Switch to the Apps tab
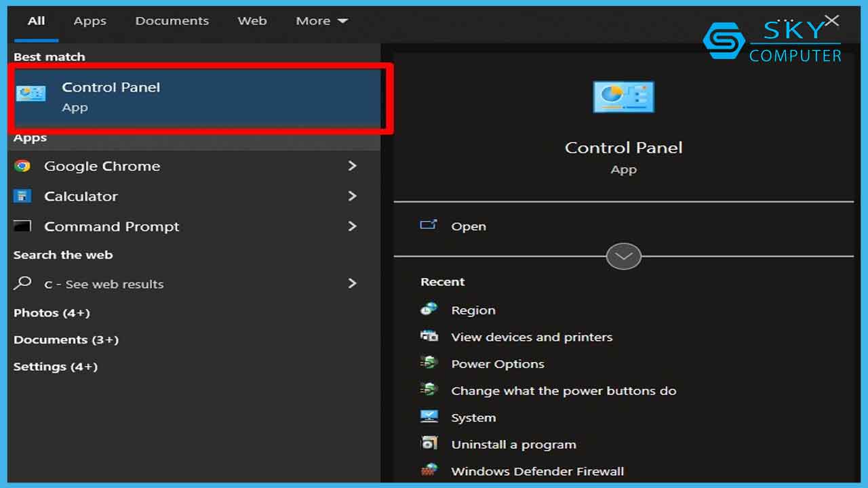Viewport: 868px width, 488px height. point(90,21)
